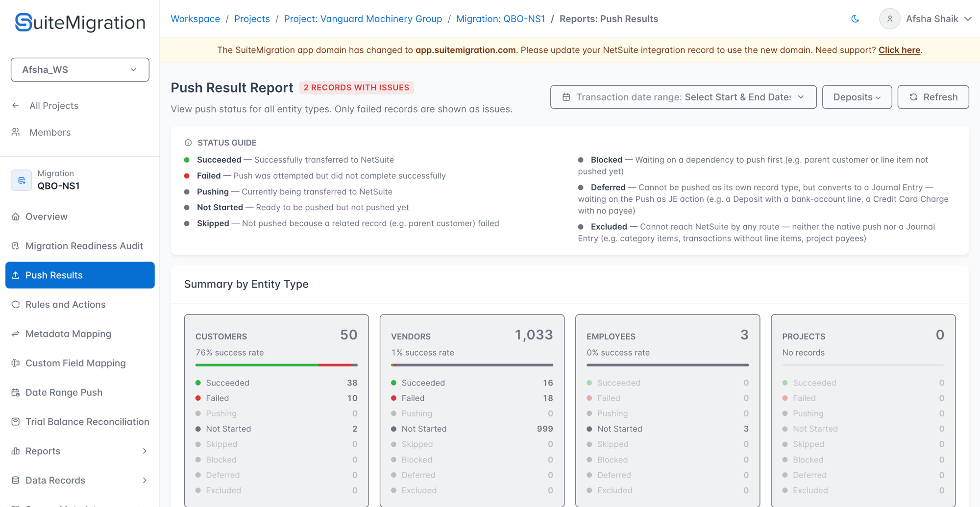Expand the Data Records submenu chevron
The height and width of the screenshot is (507, 980).
(x=145, y=480)
